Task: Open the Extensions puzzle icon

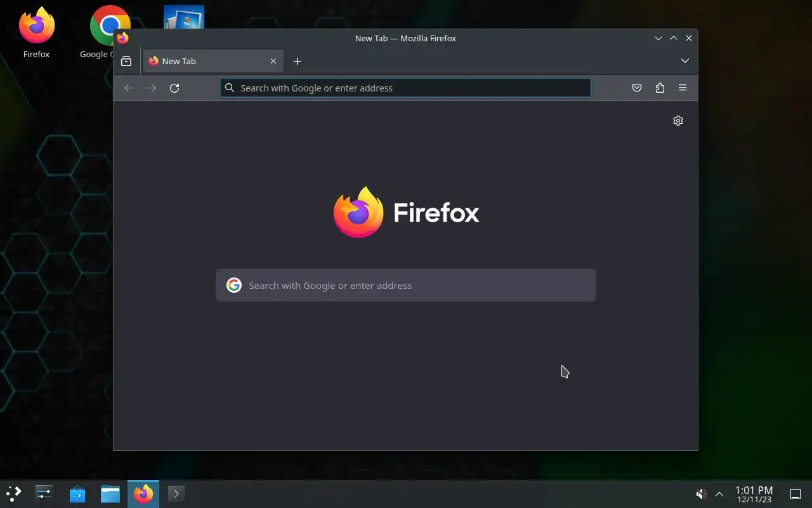Action: coord(660,88)
